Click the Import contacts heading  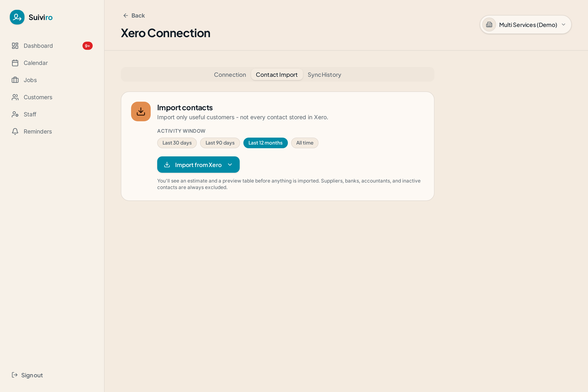click(x=185, y=108)
